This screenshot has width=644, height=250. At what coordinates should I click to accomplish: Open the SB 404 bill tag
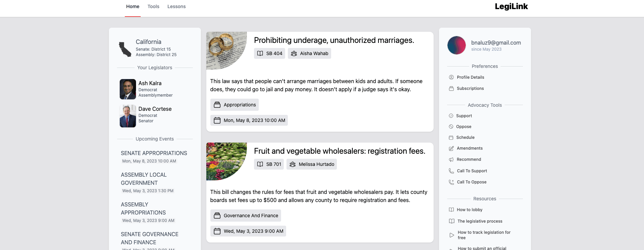pyautogui.click(x=270, y=53)
